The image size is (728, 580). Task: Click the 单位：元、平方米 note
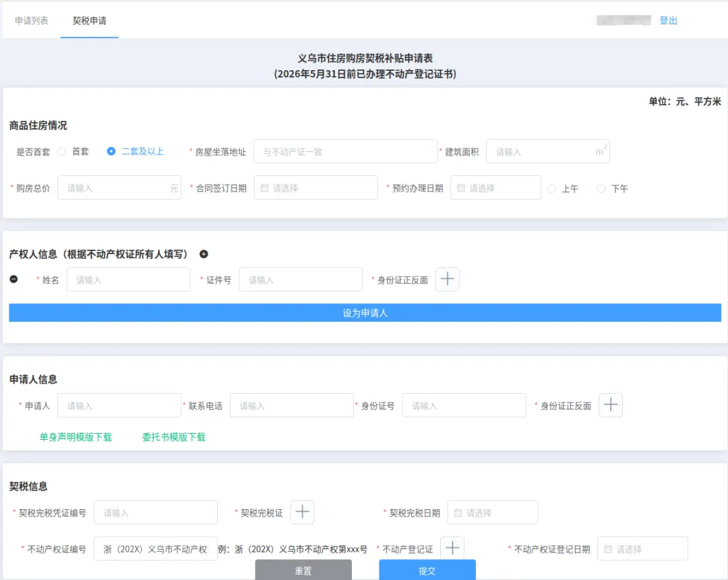pyautogui.click(x=685, y=101)
